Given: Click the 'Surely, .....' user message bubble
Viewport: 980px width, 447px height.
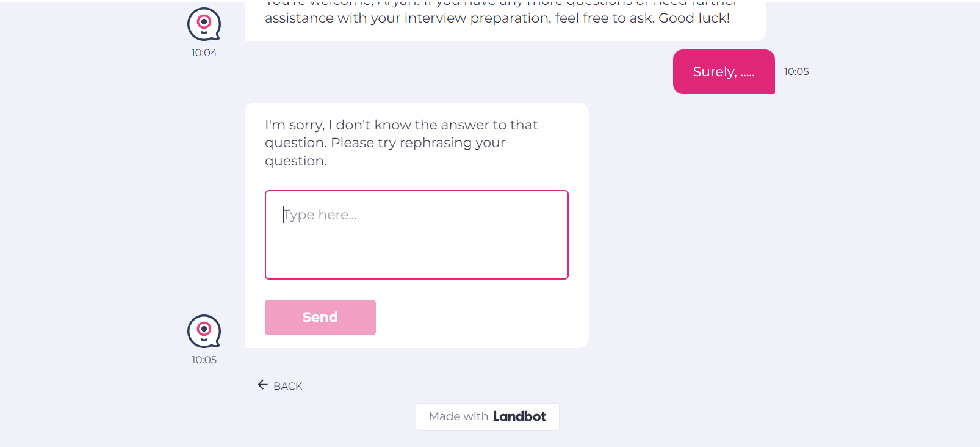Looking at the screenshot, I should [724, 72].
